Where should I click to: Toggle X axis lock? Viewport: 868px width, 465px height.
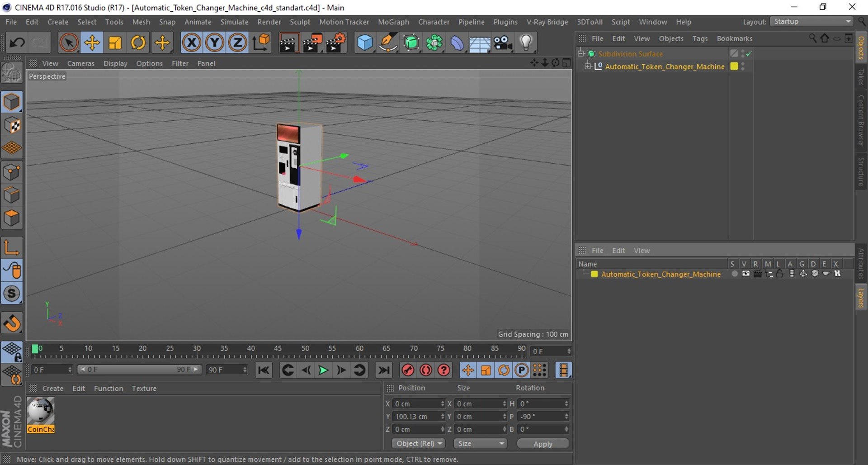[192, 43]
